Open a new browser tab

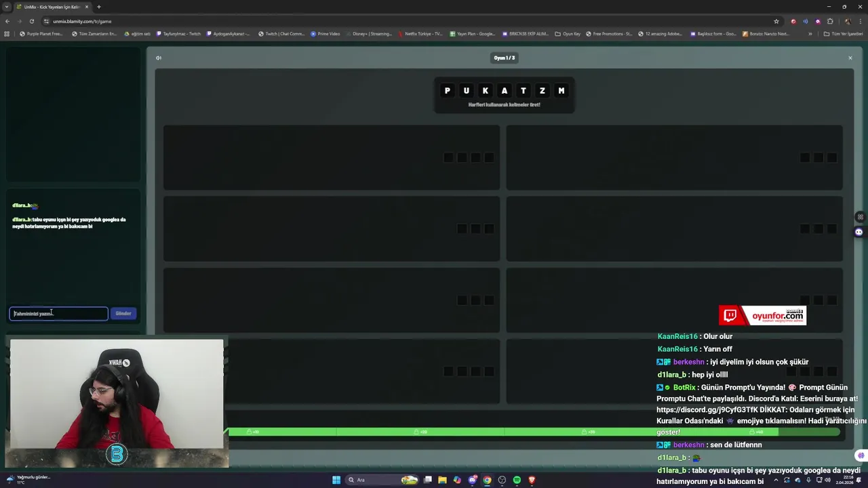pyautogui.click(x=98, y=7)
